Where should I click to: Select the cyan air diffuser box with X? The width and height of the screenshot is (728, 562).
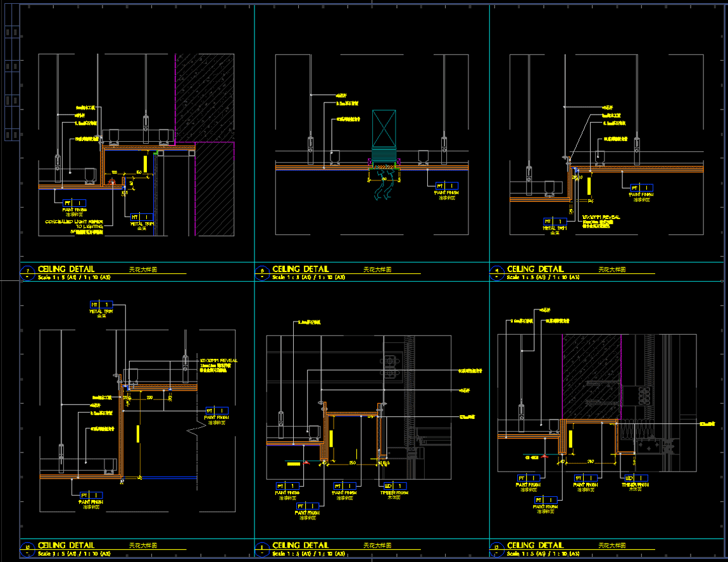tap(384, 128)
